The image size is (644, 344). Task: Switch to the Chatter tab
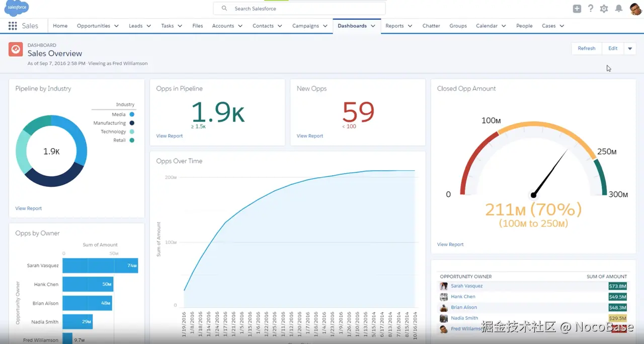click(x=431, y=26)
